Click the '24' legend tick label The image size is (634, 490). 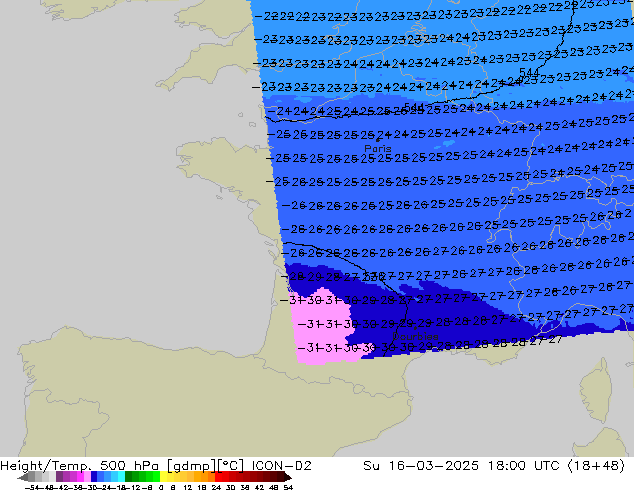(216, 487)
